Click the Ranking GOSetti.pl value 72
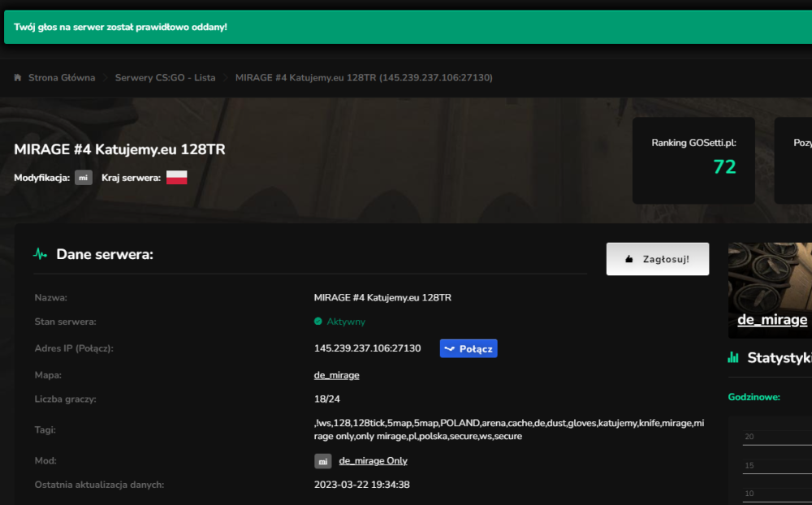Image resolution: width=812 pixels, height=505 pixels. coord(724,166)
